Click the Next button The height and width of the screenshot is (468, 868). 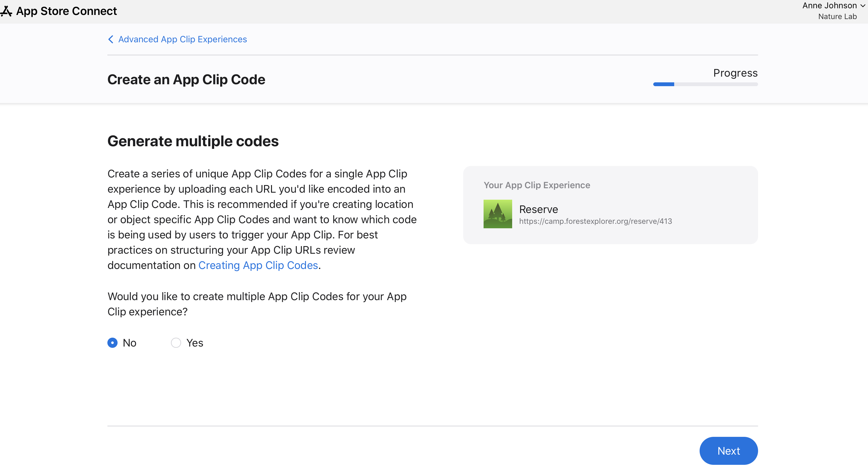pos(729,451)
